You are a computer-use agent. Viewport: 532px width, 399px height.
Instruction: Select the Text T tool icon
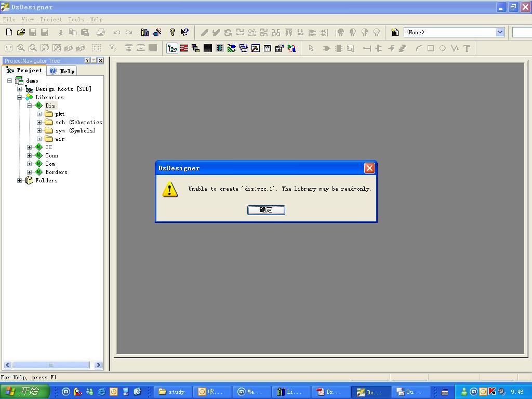pyautogui.click(x=467, y=48)
